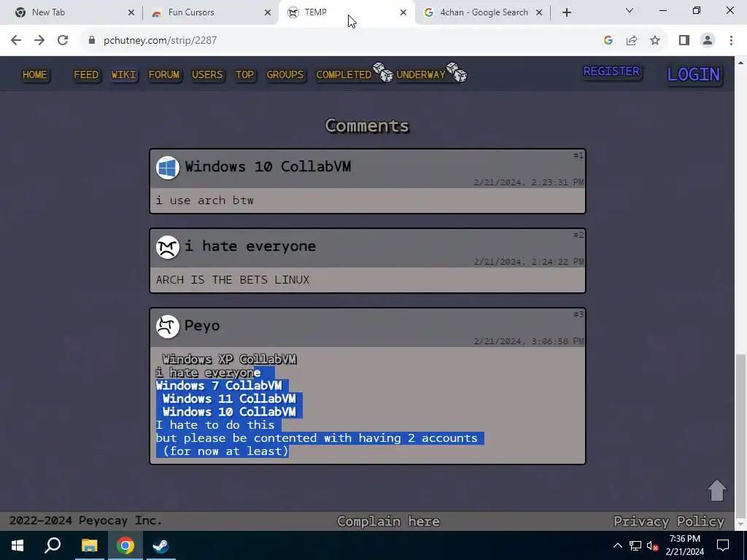Click Chrome icon in taskbar

[x=125, y=545]
